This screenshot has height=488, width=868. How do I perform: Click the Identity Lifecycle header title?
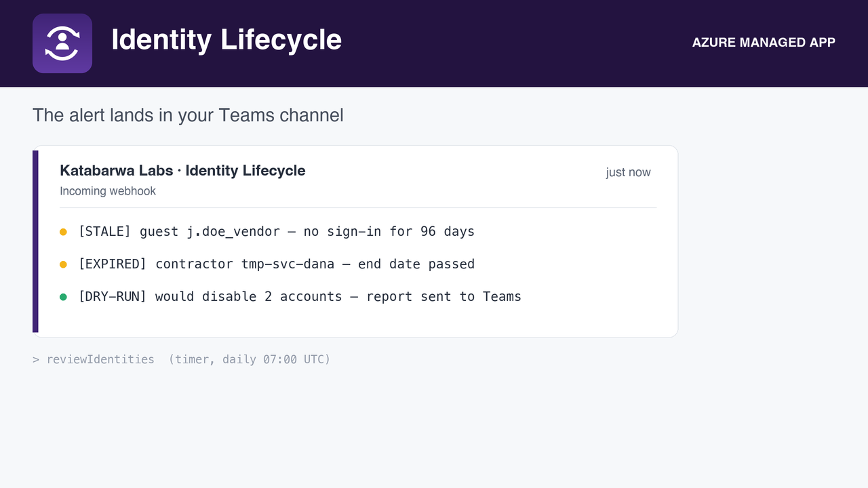point(226,40)
